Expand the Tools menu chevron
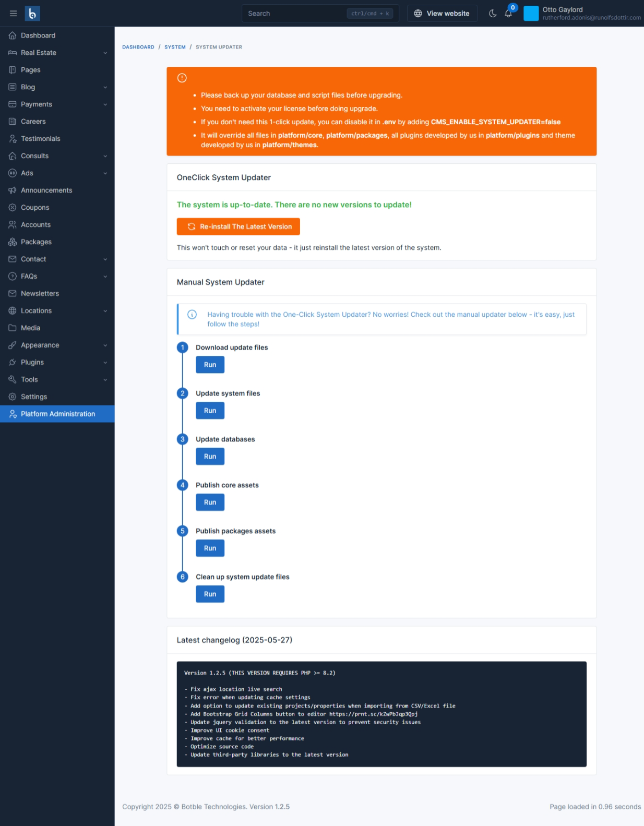 pyautogui.click(x=105, y=380)
